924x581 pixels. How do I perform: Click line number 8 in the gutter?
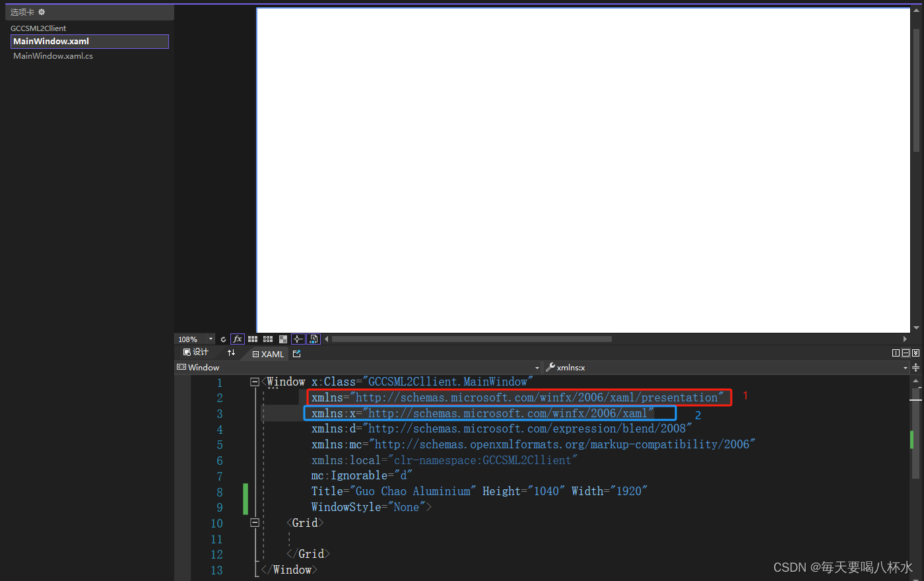pos(220,492)
